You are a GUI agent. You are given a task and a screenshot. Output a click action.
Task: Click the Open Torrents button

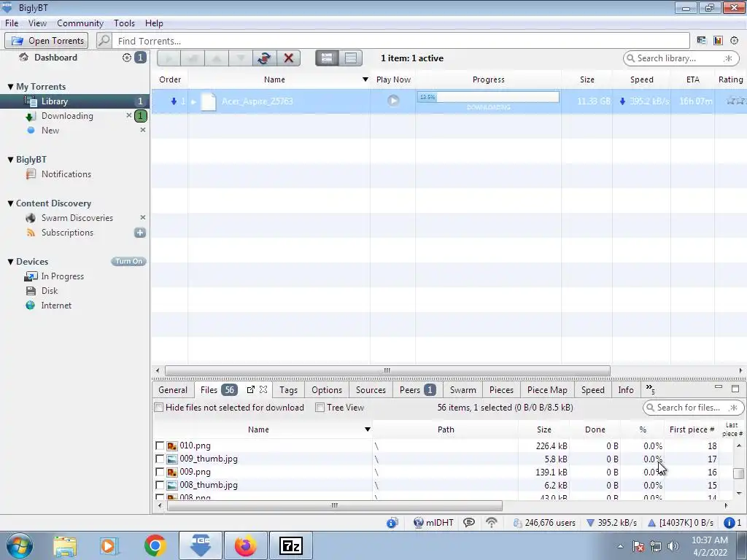tap(46, 41)
